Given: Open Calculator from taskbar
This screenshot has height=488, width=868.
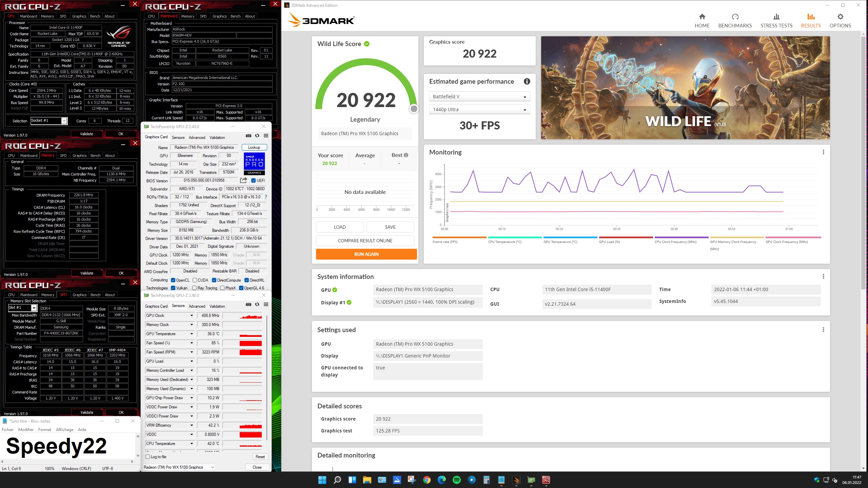Looking at the screenshot, I should click(x=486, y=480).
